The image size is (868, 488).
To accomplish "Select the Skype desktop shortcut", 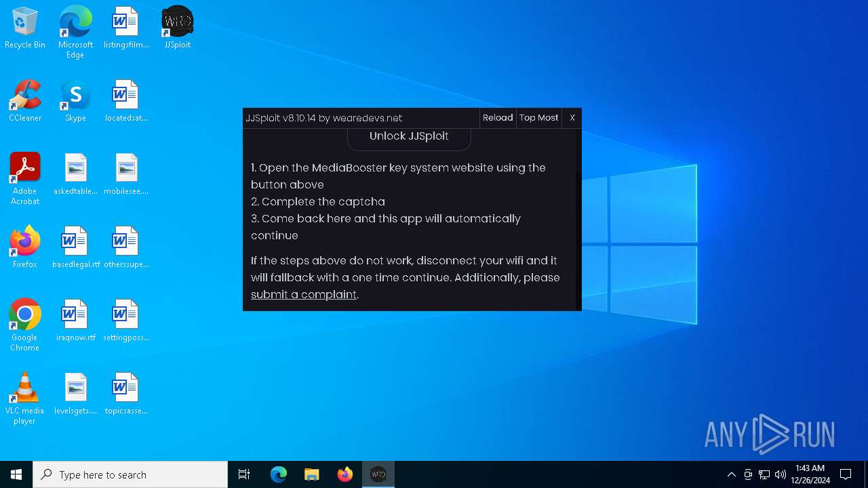I will tap(75, 102).
